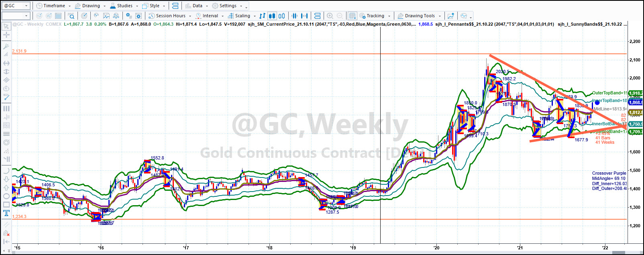Click the MidAngle= 69.10 readout
Image resolution: width=644 pixels, height=255 pixels.
pyautogui.click(x=609, y=178)
